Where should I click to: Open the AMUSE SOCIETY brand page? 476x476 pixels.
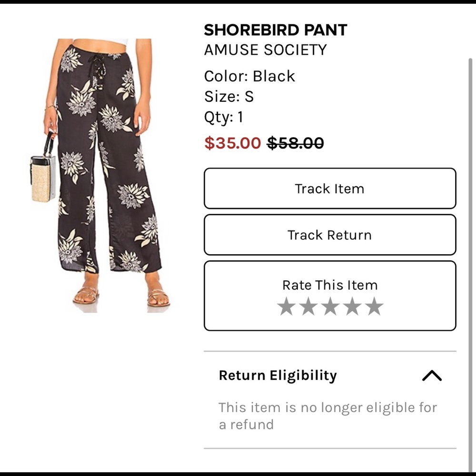coord(265,49)
